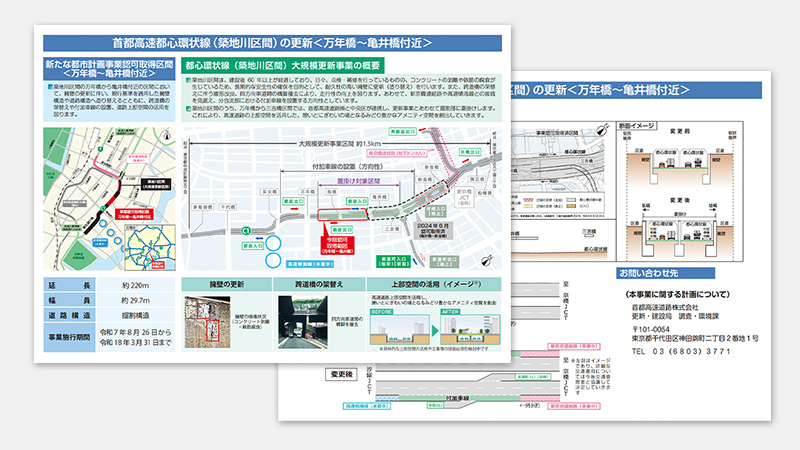Click the 新たな都市計画事業認可取得区間 blue heading
Screen dimensions: 800x450
(x=107, y=68)
